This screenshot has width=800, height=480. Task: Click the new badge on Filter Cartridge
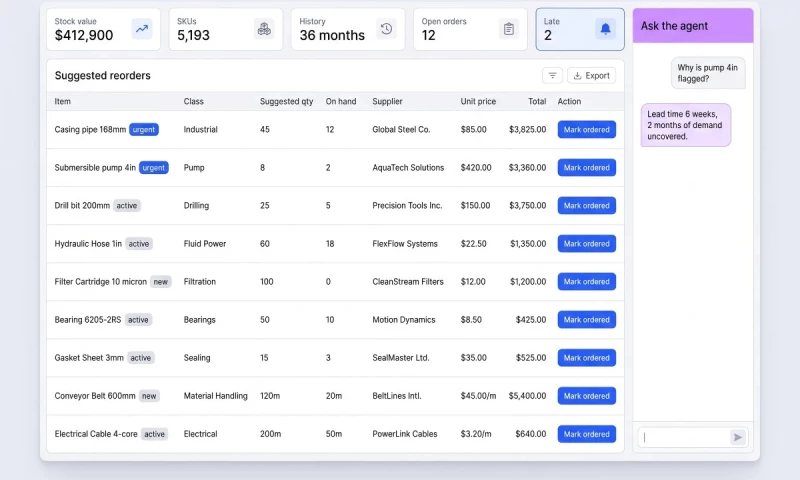pos(161,282)
